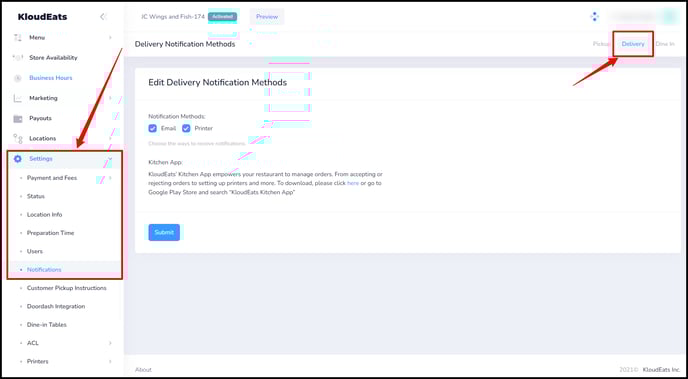Viewport: 688px width, 379px height.
Task: Uncheck the Printer notification checkbox
Action: coord(186,129)
